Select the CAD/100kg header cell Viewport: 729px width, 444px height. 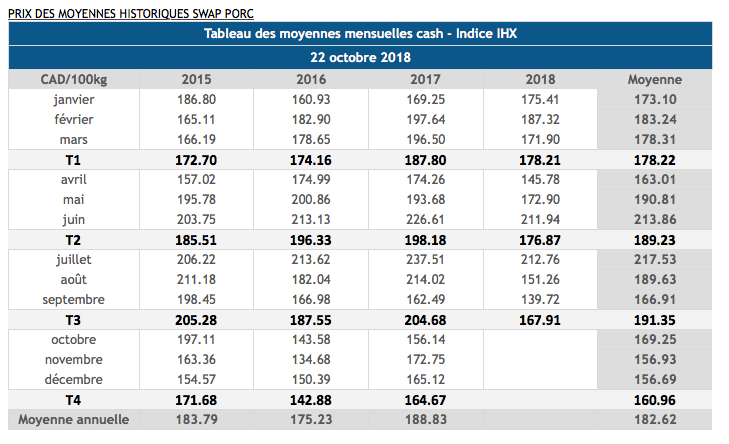pyautogui.click(x=74, y=79)
